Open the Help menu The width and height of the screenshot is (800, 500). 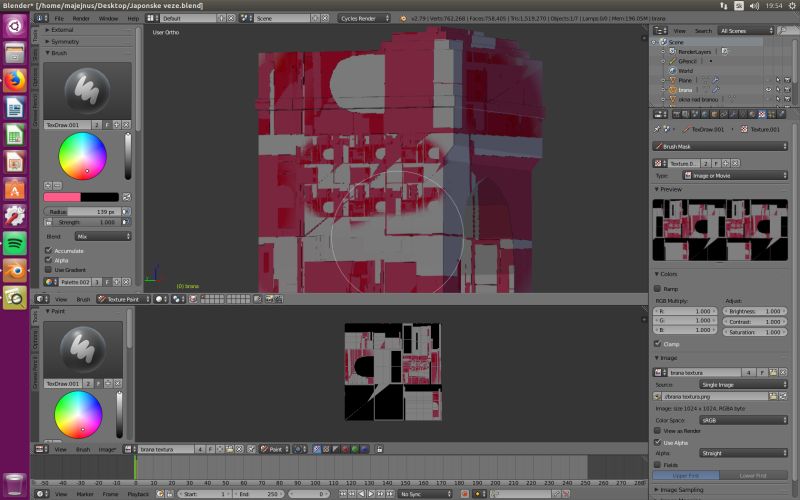click(133, 18)
